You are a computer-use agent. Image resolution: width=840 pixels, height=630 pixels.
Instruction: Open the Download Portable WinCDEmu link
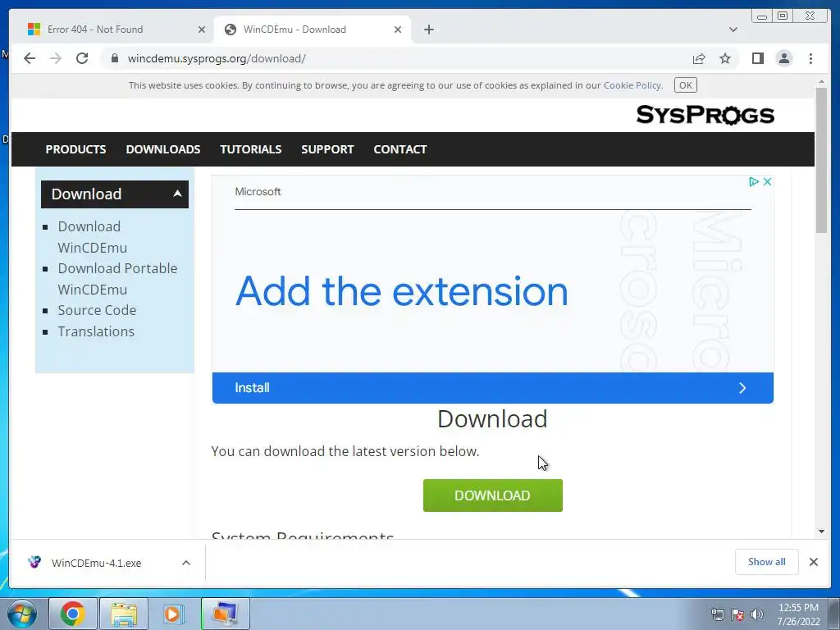[117, 279]
